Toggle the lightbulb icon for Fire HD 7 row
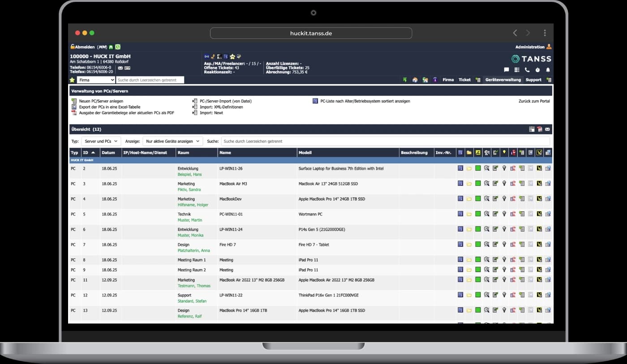 [504, 244]
